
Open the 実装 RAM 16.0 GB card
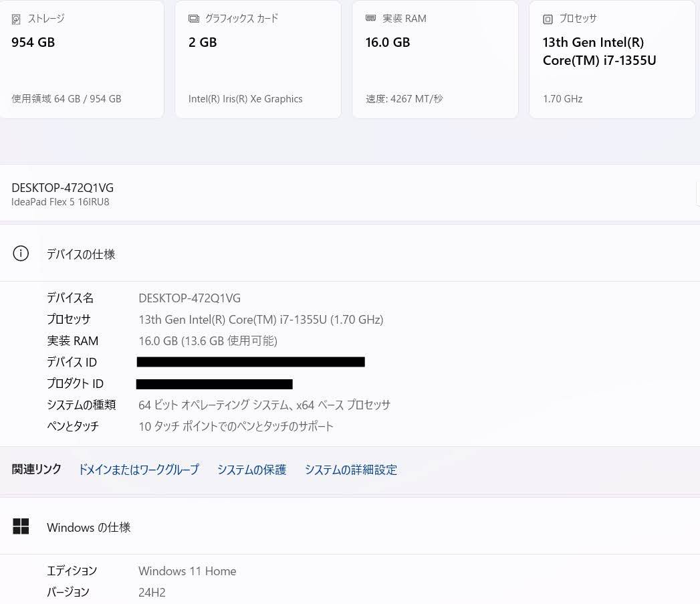(x=435, y=60)
